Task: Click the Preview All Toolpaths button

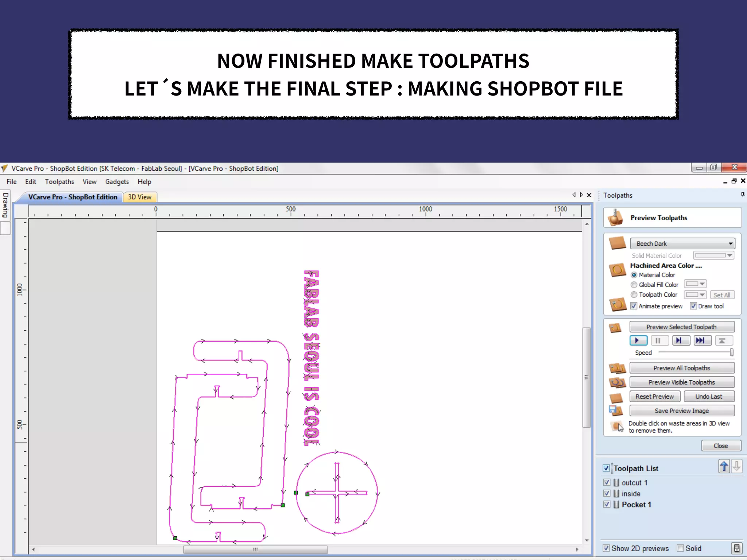Action: point(681,368)
